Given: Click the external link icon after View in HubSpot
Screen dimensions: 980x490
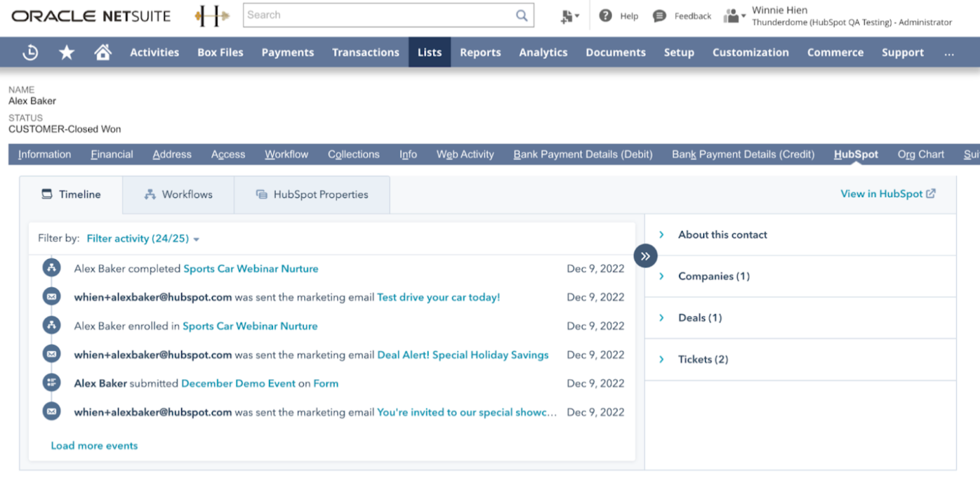Looking at the screenshot, I should pyautogui.click(x=931, y=194).
